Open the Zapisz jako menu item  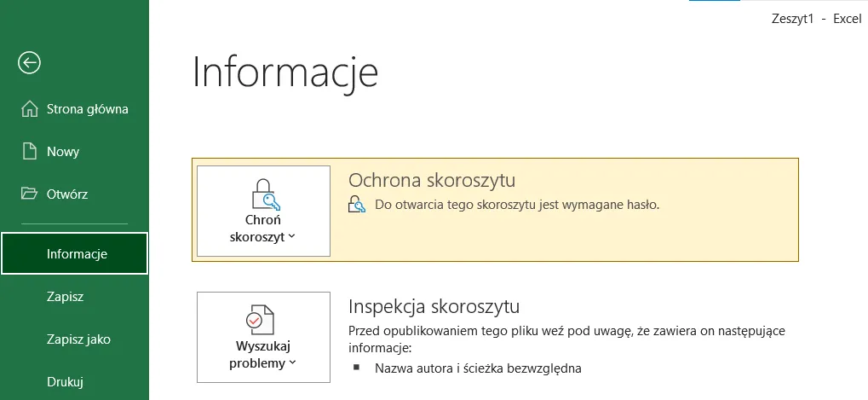(78, 339)
